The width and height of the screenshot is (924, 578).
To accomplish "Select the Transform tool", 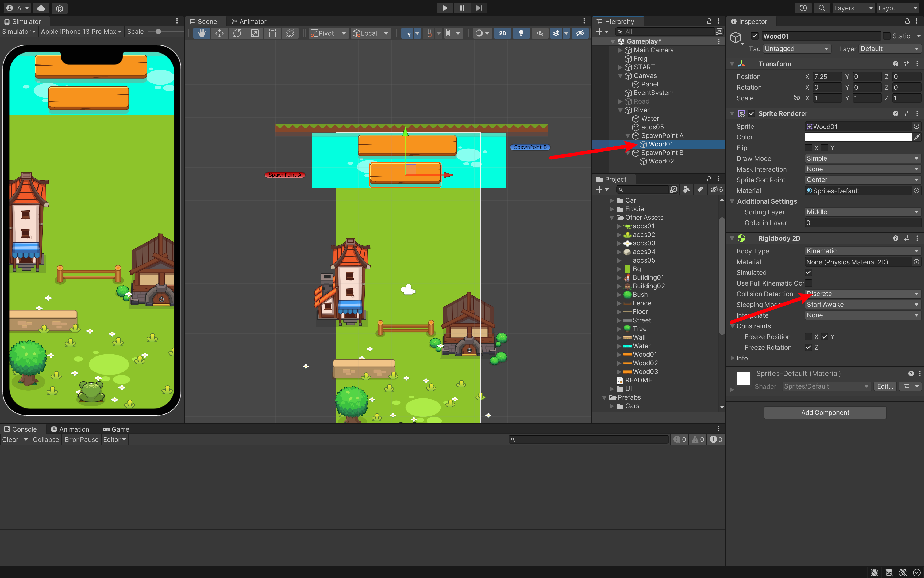I will [x=290, y=33].
